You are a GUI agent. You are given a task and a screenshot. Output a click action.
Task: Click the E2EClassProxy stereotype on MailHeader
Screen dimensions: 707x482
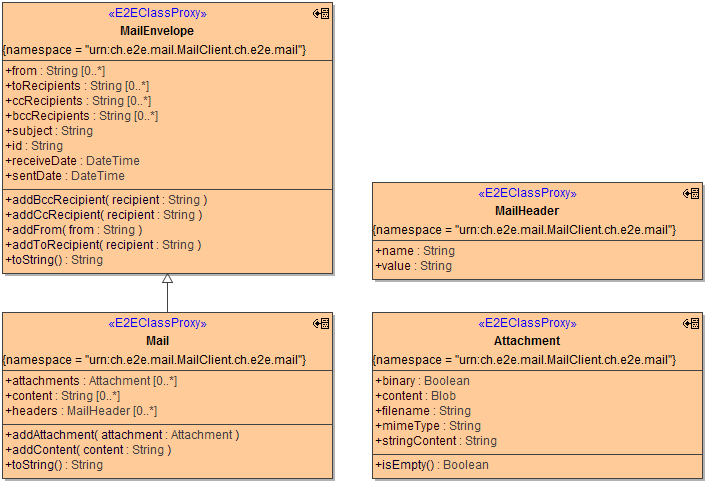[x=527, y=194]
